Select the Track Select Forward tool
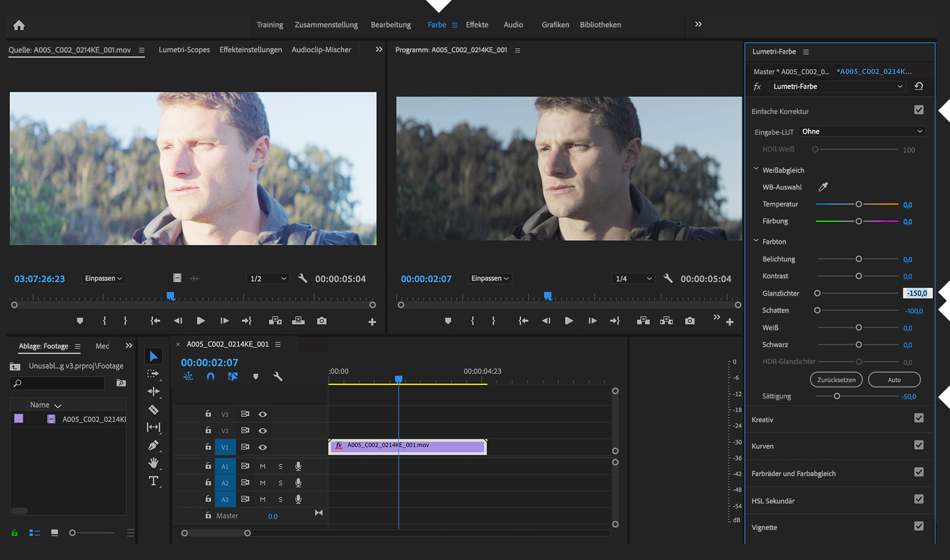Viewport: 950px width, 560px height. (153, 374)
